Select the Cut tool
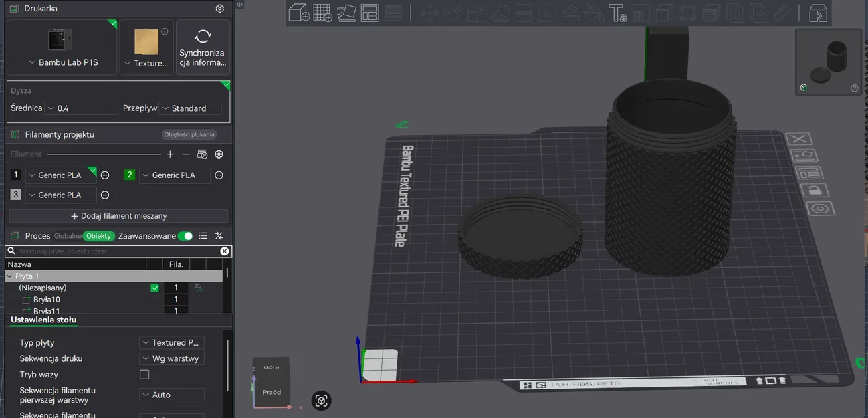 pos(524,13)
